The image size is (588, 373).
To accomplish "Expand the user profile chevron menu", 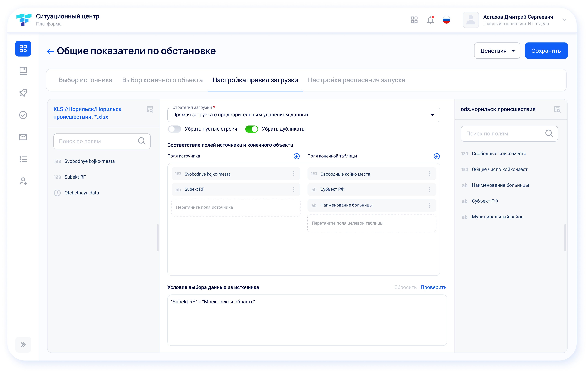I will pyautogui.click(x=564, y=20).
